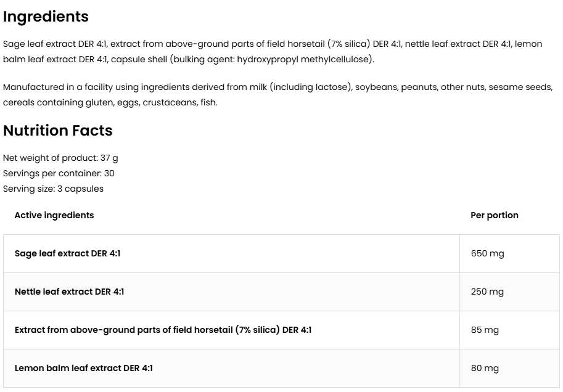Click the allergen facility warning paragraph
Screen dimensions: 563x392
(277, 87)
